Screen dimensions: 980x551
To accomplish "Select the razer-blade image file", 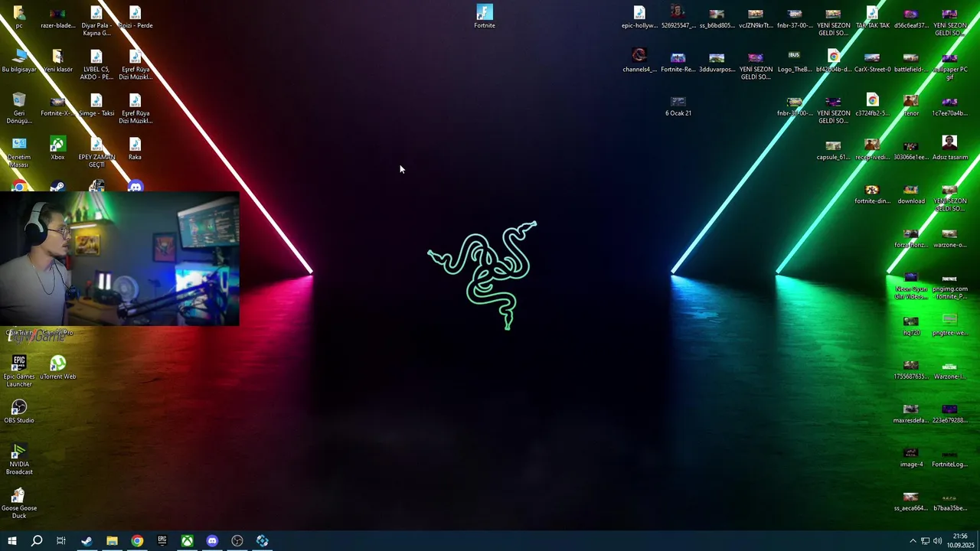I will click(57, 17).
